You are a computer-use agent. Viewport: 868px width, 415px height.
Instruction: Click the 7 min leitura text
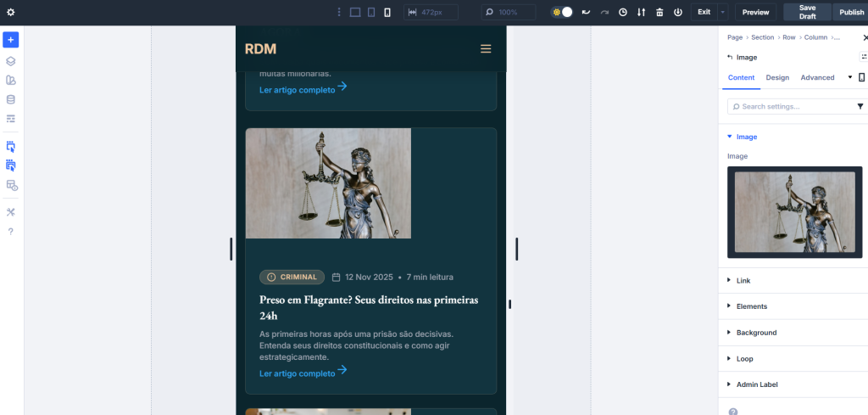(430, 277)
